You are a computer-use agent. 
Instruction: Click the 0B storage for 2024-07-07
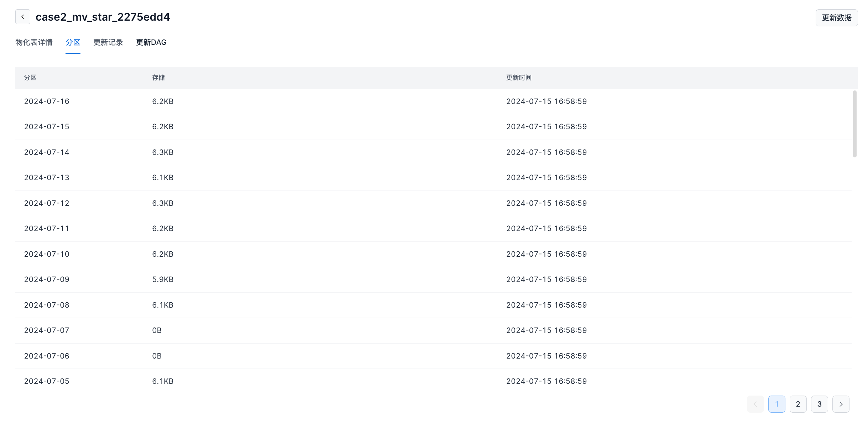tap(157, 330)
